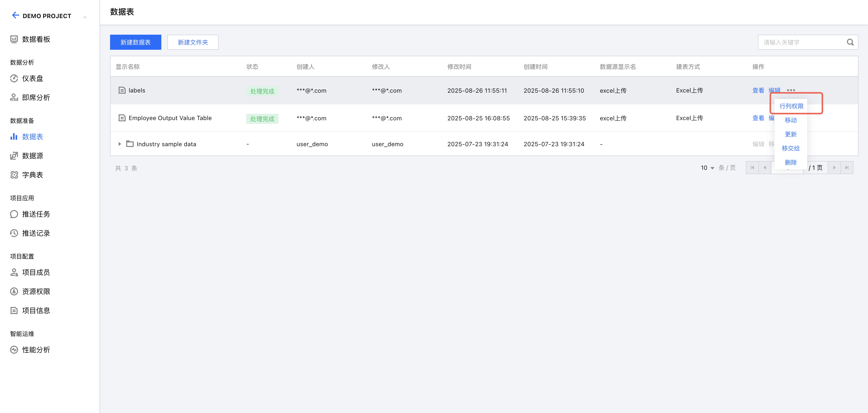Viewport: 868px width, 413px height.
Task: Open the DEMO PROJECT switcher chevron
Action: click(x=85, y=17)
